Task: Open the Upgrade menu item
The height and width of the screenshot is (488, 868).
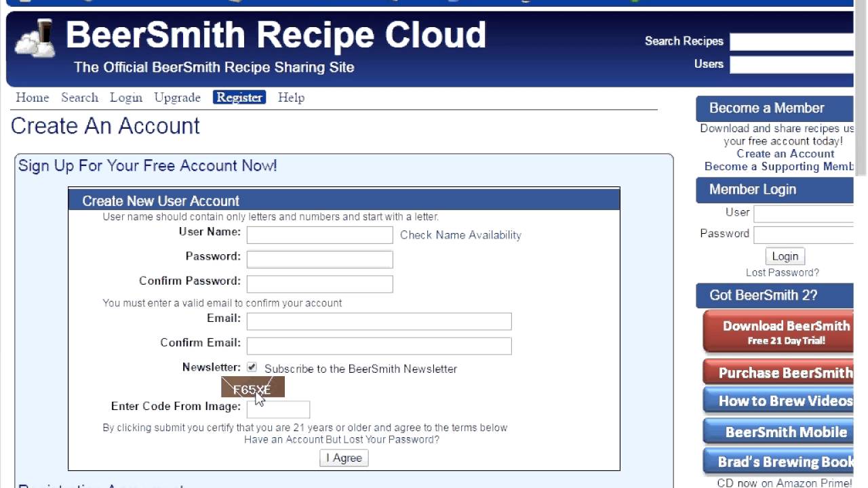Action: (x=178, y=98)
